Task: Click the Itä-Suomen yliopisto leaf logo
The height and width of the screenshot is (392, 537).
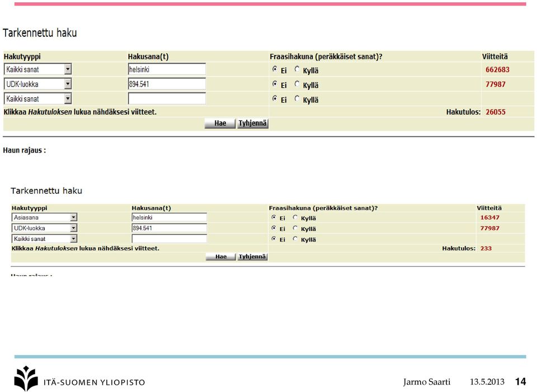Action: click(x=26, y=378)
